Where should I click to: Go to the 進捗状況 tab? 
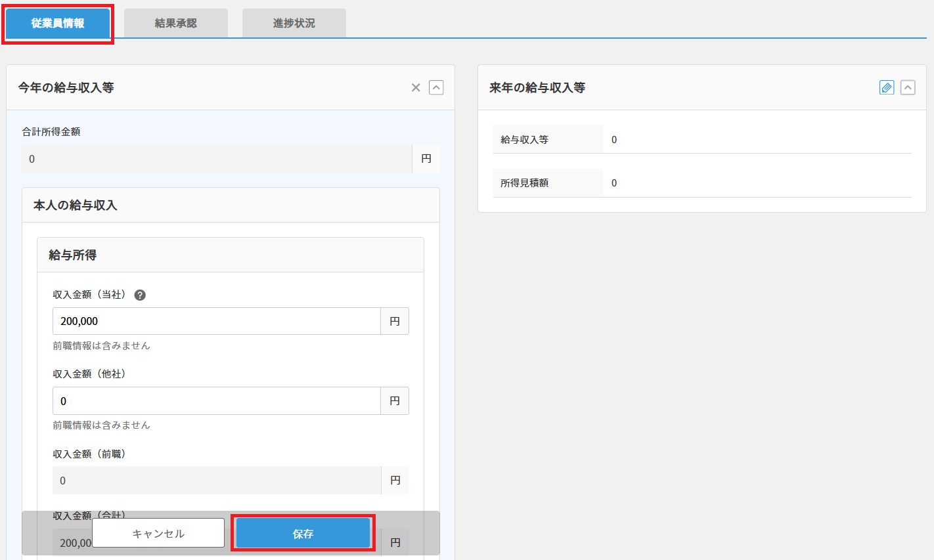pyautogui.click(x=294, y=24)
